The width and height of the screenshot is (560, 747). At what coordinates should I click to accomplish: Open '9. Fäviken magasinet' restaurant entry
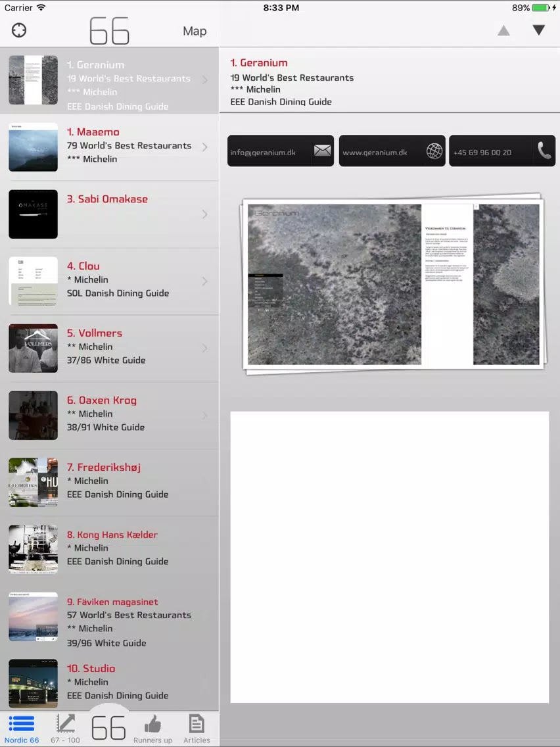tap(110, 616)
